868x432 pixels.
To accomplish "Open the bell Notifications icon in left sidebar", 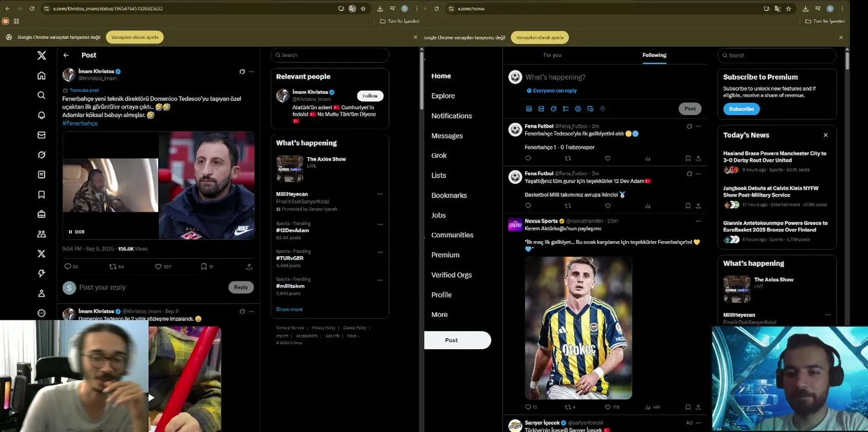I will point(41,115).
